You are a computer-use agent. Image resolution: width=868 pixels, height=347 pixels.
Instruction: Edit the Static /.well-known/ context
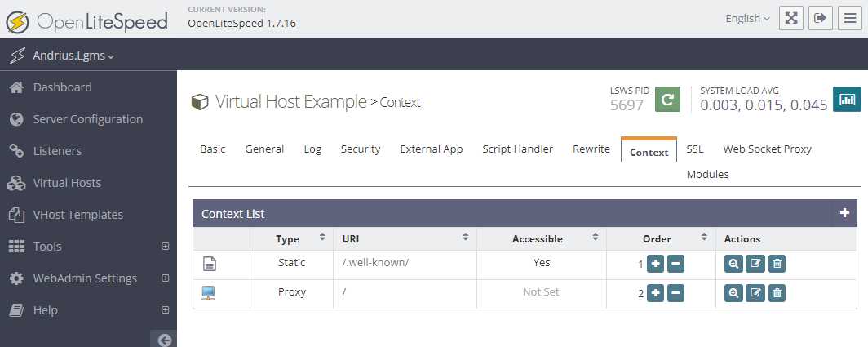tap(755, 264)
